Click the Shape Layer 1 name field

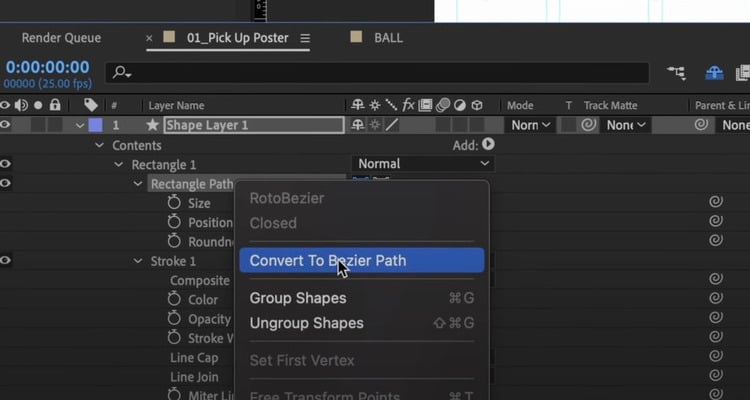click(254, 125)
